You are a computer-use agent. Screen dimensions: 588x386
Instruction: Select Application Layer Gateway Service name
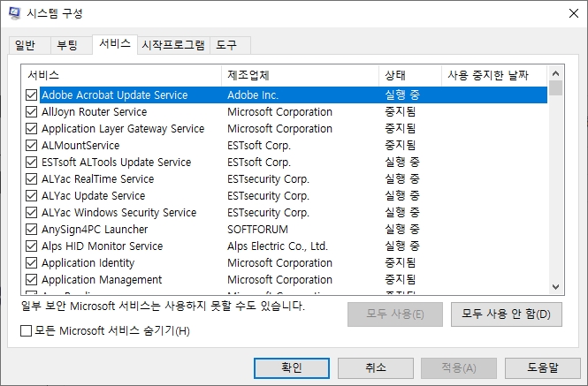(x=123, y=129)
